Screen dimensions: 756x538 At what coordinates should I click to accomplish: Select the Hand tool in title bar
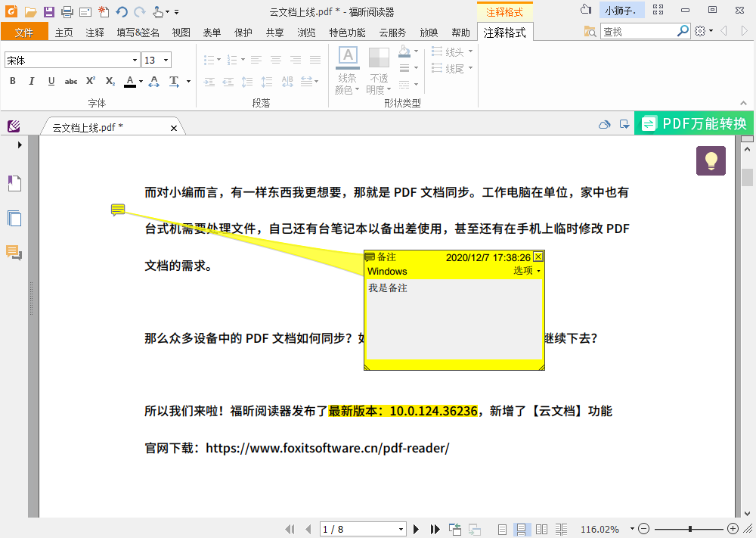click(158, 11)
